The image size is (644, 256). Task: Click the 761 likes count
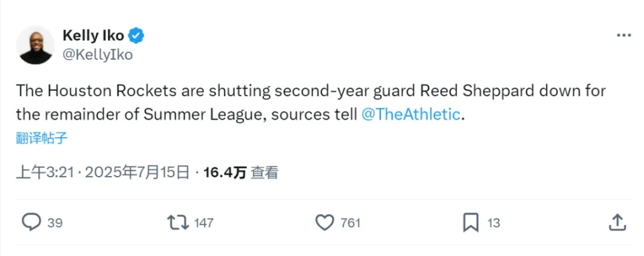coord(350,223)
